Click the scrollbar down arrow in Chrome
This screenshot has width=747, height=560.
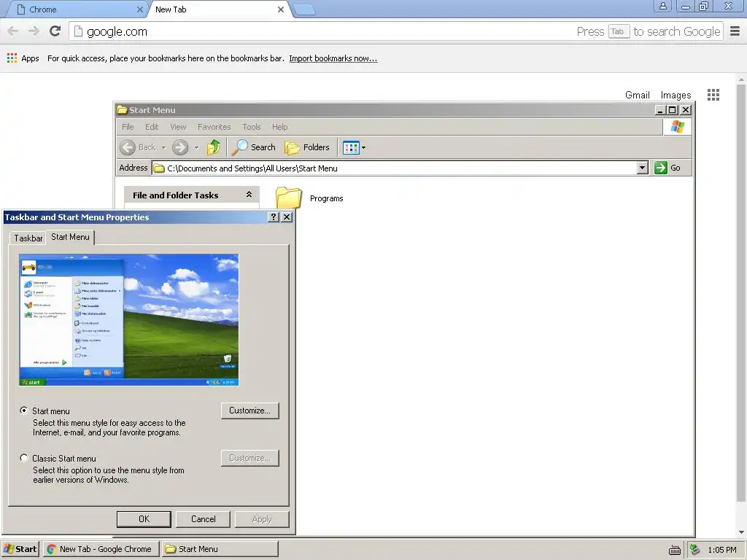(x=741, y=532)
